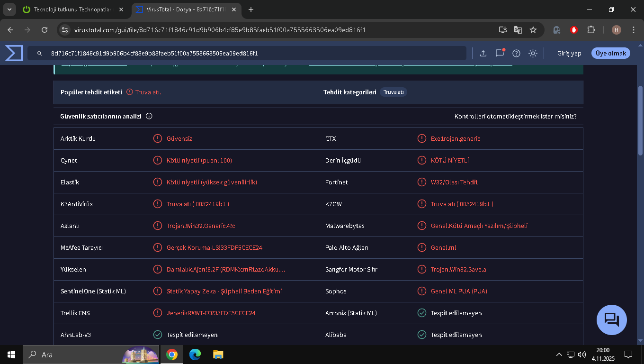Click the Exe.trojan.generic result for CTX

pyautogui.click(x=456, y=138)
